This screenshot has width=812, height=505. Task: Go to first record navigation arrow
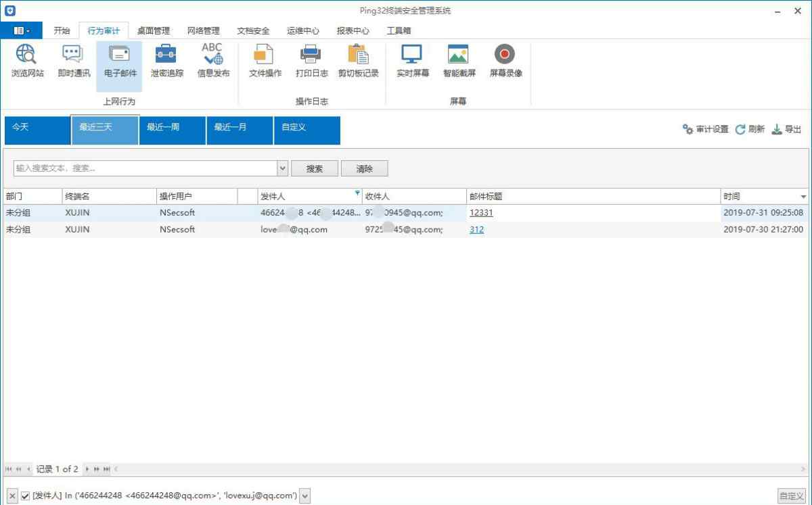(9, 469)
